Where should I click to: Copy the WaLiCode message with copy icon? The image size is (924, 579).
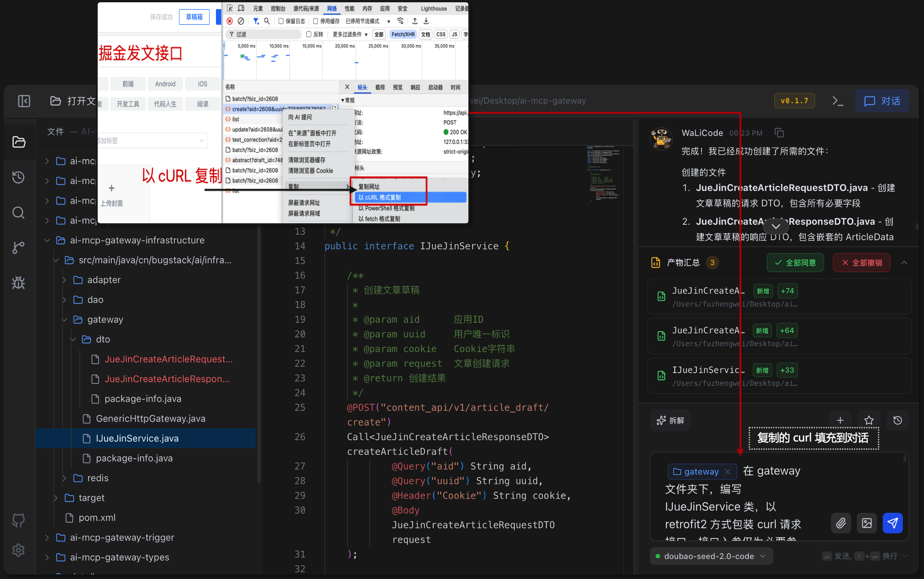pos(779,133)
